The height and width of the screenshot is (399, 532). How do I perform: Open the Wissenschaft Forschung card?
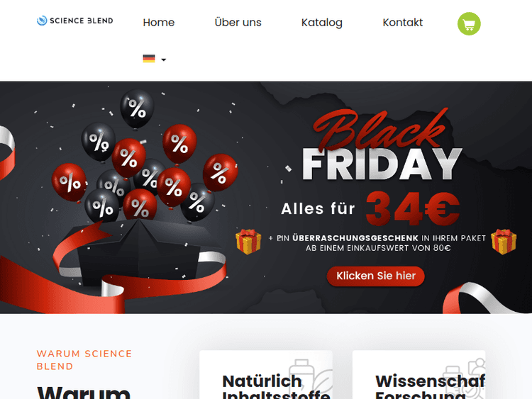[419, 375]
